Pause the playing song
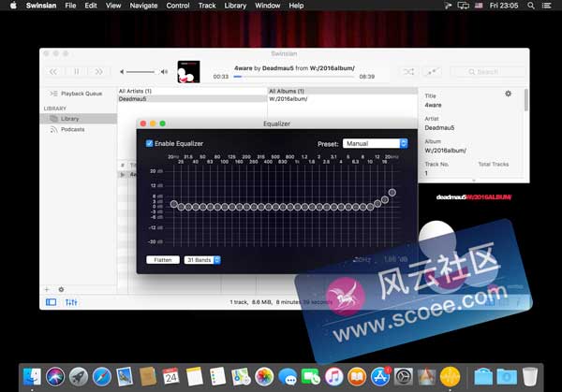The image size is (562, 392). [77, 72]
